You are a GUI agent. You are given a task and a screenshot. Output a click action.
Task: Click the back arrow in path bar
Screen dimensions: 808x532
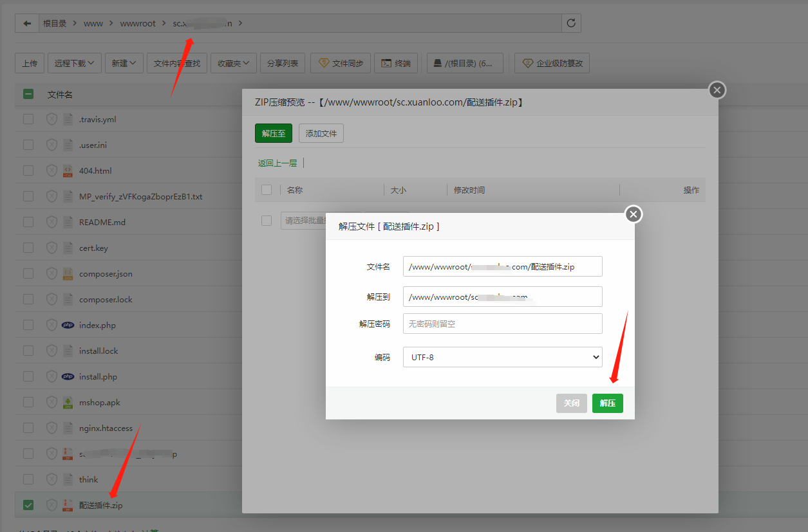[x=27, y=23]
